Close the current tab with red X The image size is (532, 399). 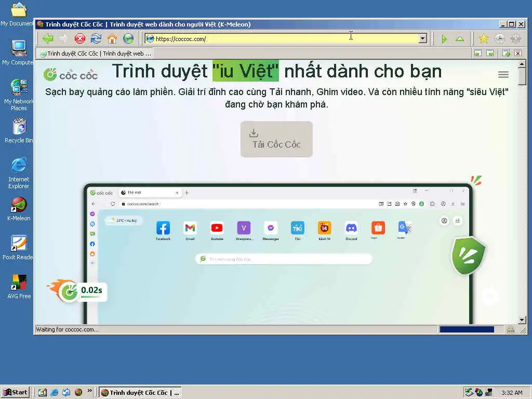coord(518,54)
